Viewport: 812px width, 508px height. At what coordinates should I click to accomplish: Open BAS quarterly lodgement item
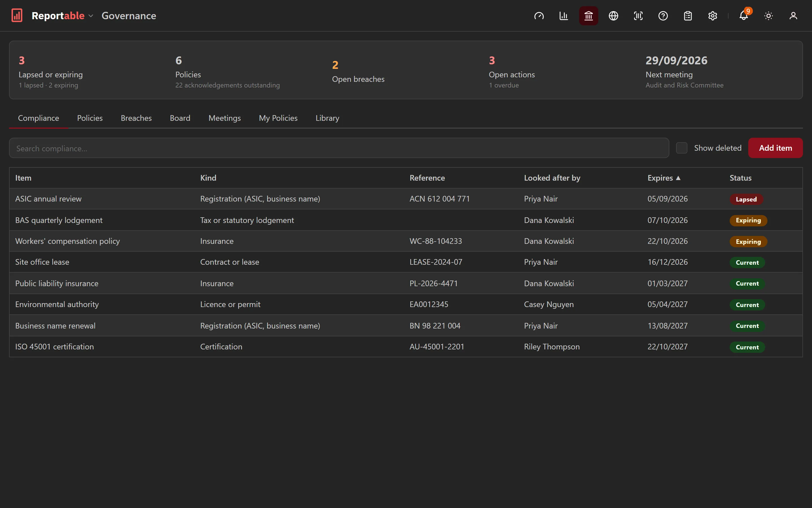pos(406,220)
